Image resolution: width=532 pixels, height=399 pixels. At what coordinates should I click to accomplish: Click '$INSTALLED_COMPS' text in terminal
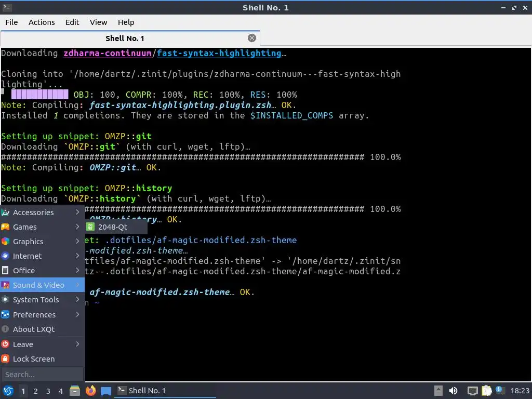pos(292,116)
